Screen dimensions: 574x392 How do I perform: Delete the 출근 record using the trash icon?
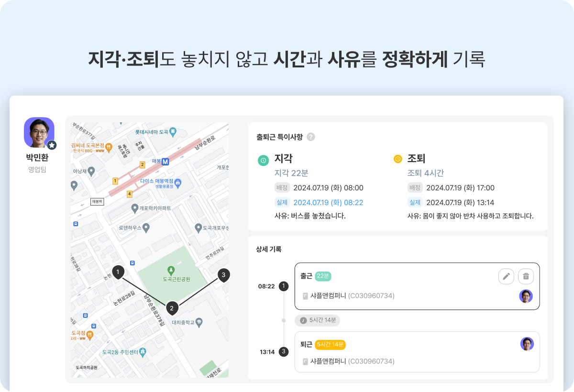(526, 276)
